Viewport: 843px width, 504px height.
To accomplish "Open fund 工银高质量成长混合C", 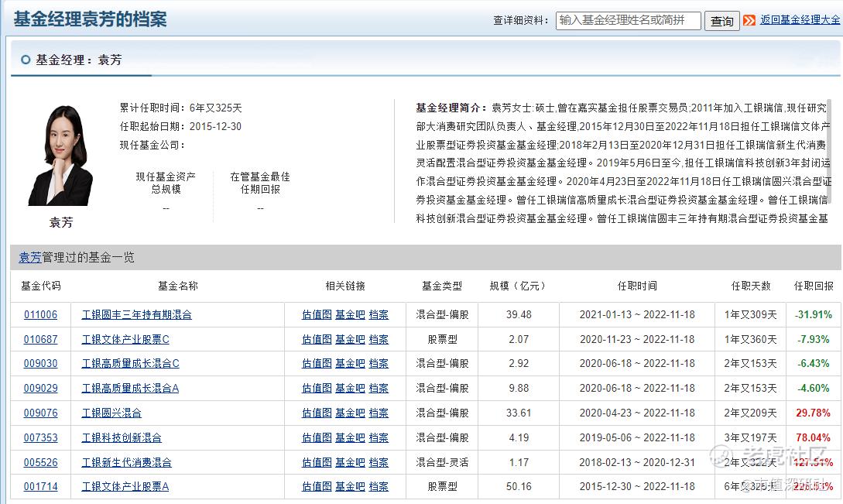I will coord(131,364).
